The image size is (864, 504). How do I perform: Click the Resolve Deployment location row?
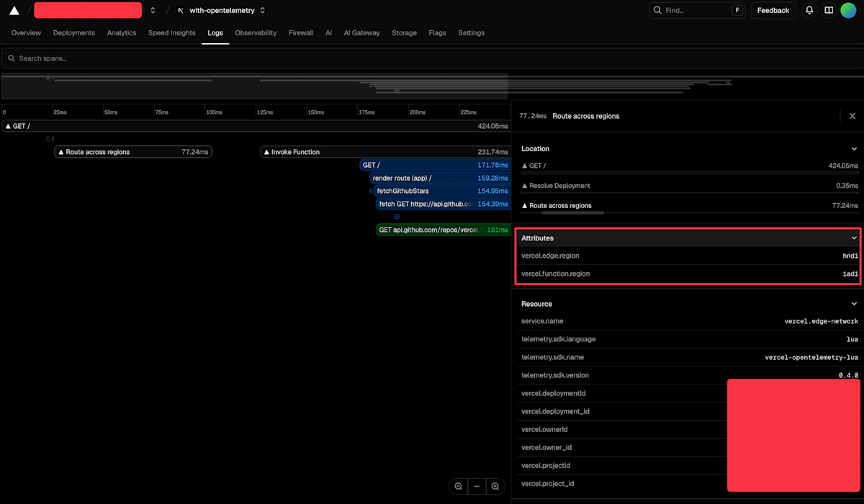(690, 186)
